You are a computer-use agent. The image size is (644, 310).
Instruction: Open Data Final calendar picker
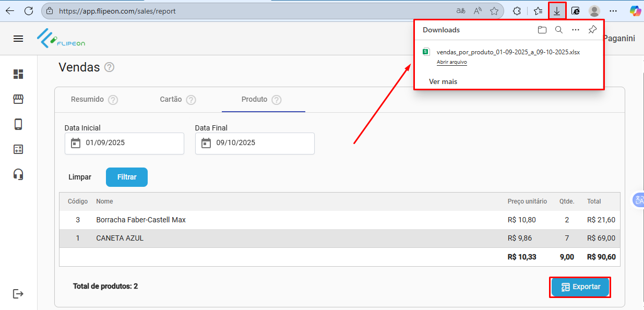(206, 143)
